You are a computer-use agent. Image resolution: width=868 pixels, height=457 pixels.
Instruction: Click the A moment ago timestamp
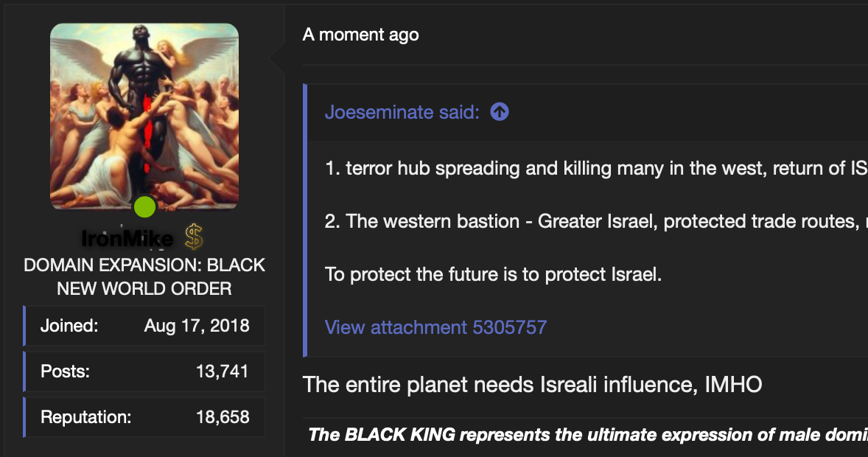360,35
